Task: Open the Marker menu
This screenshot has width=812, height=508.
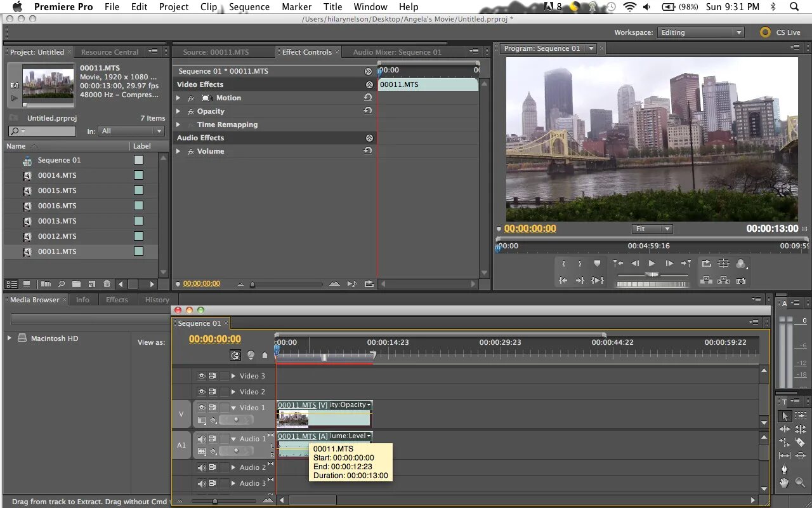Action: point(296,7)
